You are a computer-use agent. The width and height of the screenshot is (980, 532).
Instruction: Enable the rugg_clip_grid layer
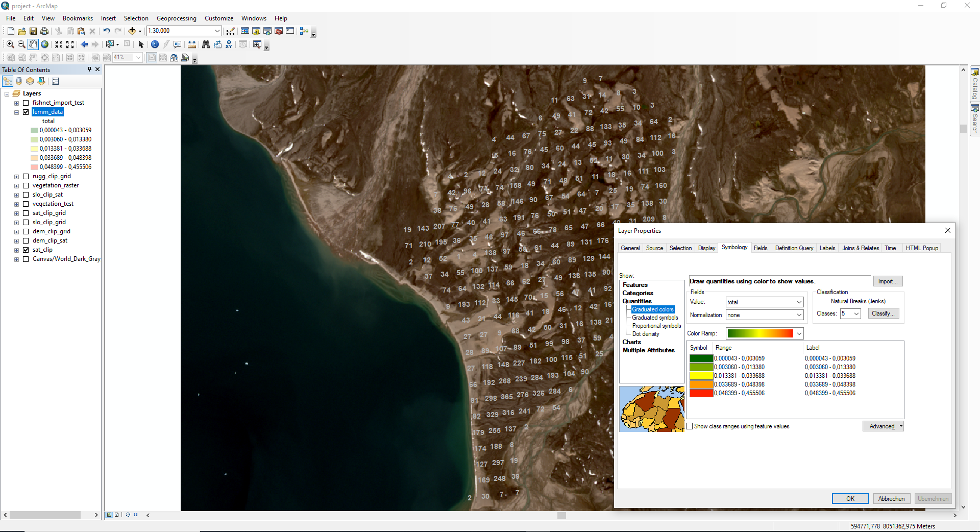click(26, 176)
